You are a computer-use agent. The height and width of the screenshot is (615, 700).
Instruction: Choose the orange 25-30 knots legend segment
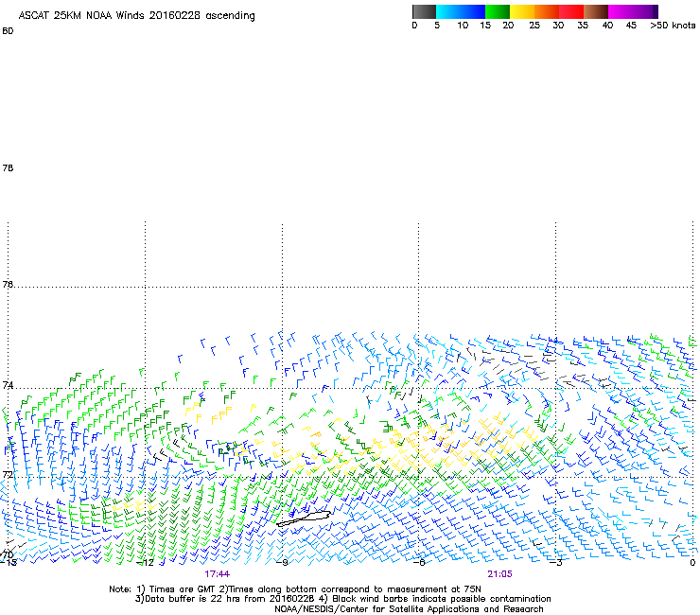point(547,11)
